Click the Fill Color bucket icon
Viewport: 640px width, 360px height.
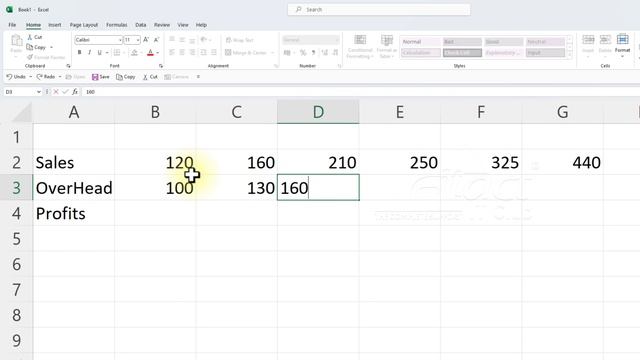click(134, 53)
